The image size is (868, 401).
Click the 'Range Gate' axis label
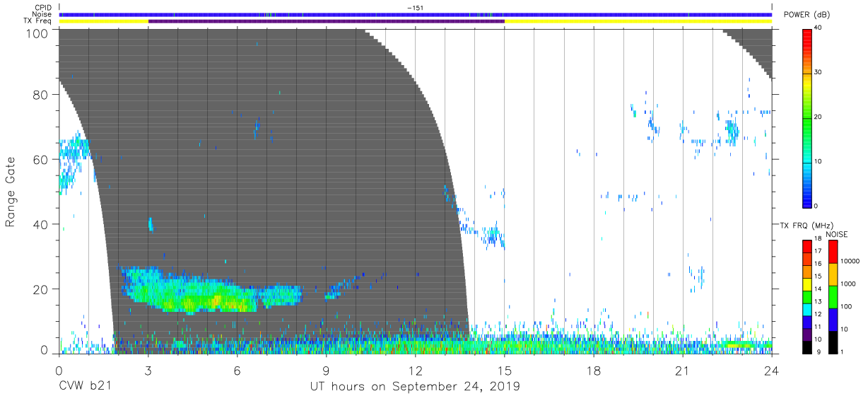[11, 192]
